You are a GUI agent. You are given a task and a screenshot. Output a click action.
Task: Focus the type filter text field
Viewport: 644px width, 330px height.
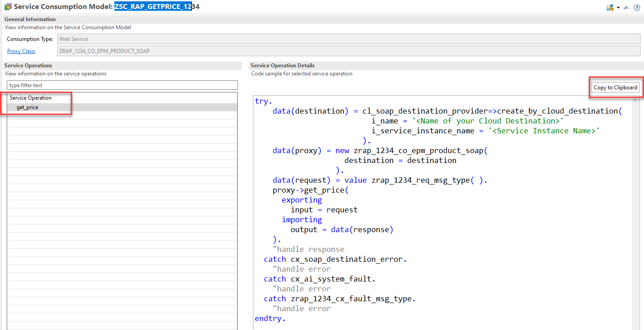tap(122, 85)
